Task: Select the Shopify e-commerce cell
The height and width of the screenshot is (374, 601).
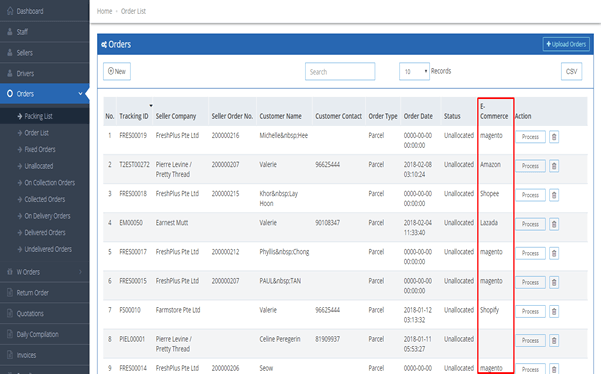Action: click(489, 310)
